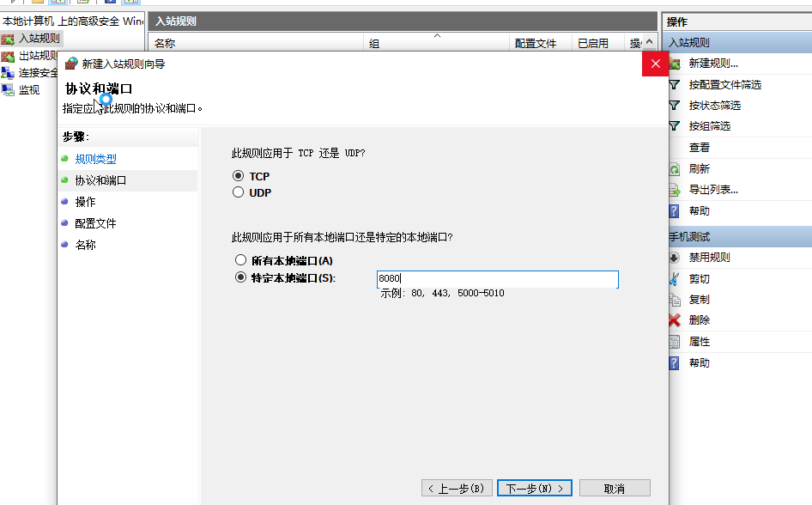This screenshot has height=505, width=812.
Task: Click the 新建规则 icon in Actions pane
Action: point(676,64)
